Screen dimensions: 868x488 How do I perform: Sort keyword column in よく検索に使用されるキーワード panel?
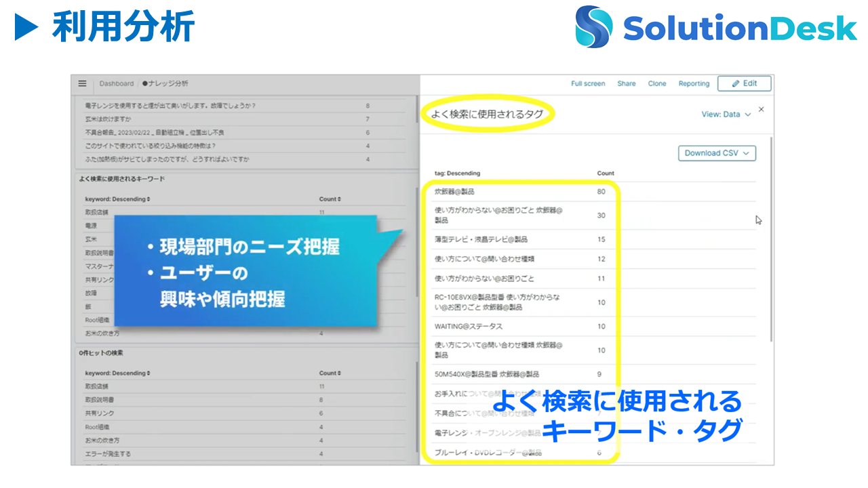117,199
